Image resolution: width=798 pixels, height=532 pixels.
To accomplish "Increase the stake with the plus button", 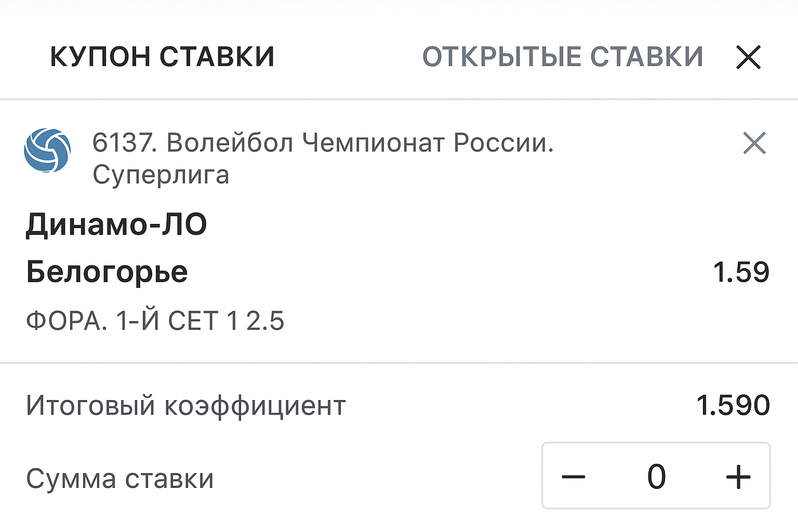I will pos(738,476).
